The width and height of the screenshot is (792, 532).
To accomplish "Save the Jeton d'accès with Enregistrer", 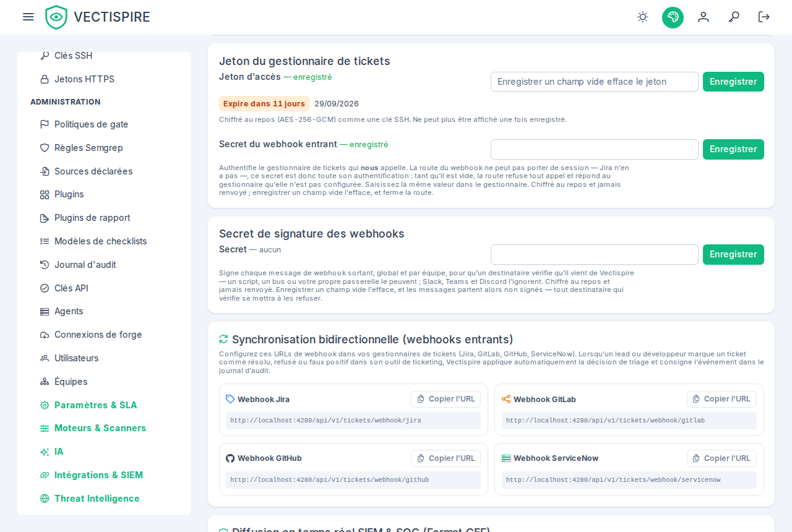I will pos(733,82).
